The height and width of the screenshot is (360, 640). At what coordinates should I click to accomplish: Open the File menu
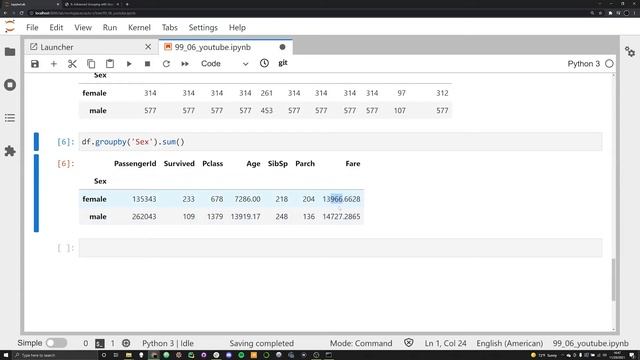coord(32,27)
